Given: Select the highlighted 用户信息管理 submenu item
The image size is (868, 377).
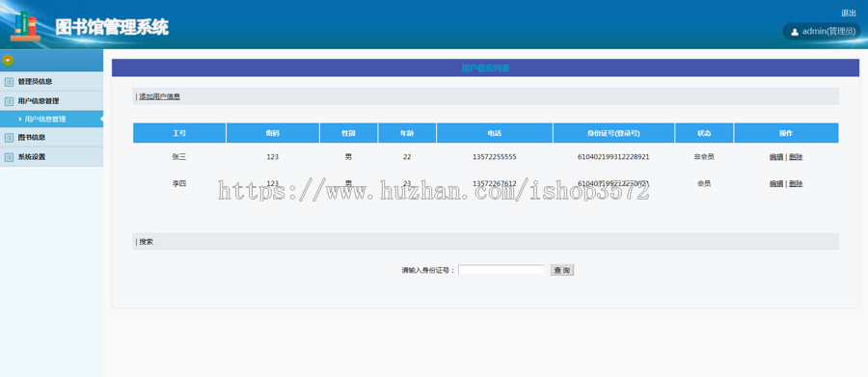Looking at the screenshot, I should click(x=51, y=119).
